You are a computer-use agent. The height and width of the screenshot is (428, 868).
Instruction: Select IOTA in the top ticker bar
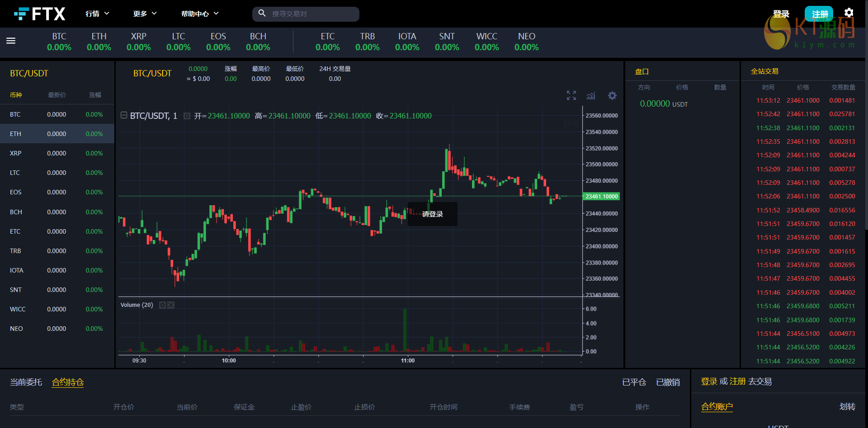tap(407, 42)
